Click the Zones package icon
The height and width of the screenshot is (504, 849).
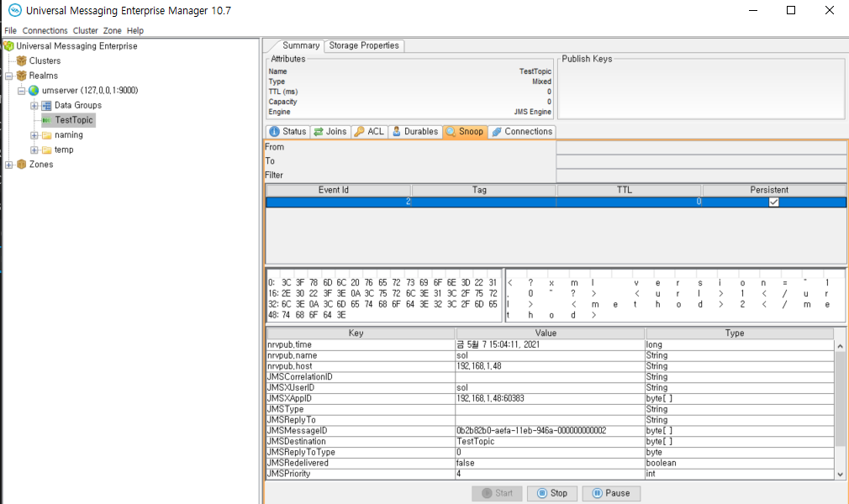point(21,165)
